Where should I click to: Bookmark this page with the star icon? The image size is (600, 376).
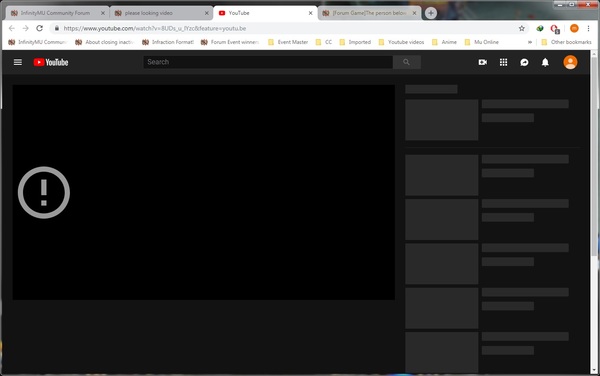click(522, 28)
